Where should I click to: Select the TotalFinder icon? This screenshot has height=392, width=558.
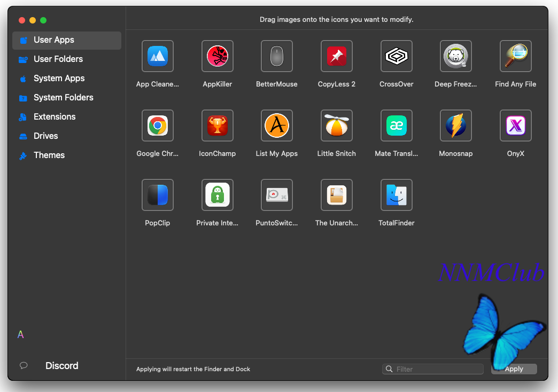[x=397, y=195]
